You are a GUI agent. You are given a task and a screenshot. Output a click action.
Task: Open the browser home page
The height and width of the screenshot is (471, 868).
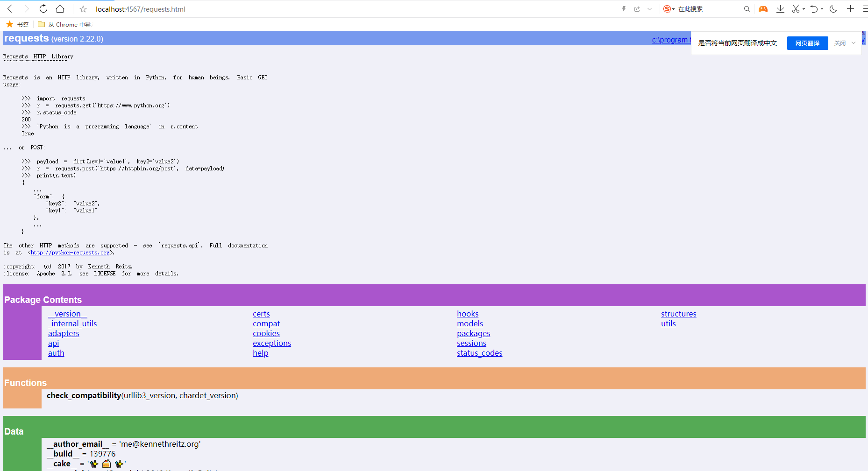tap(60, 9)
